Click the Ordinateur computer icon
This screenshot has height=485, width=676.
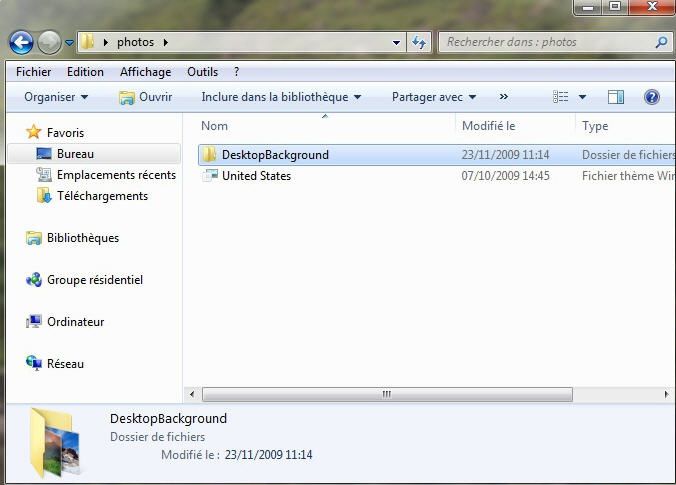pos(34,322)
